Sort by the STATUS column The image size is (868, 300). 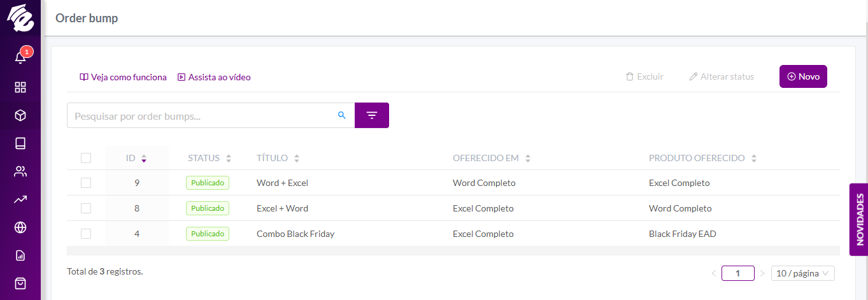(210, 158)
